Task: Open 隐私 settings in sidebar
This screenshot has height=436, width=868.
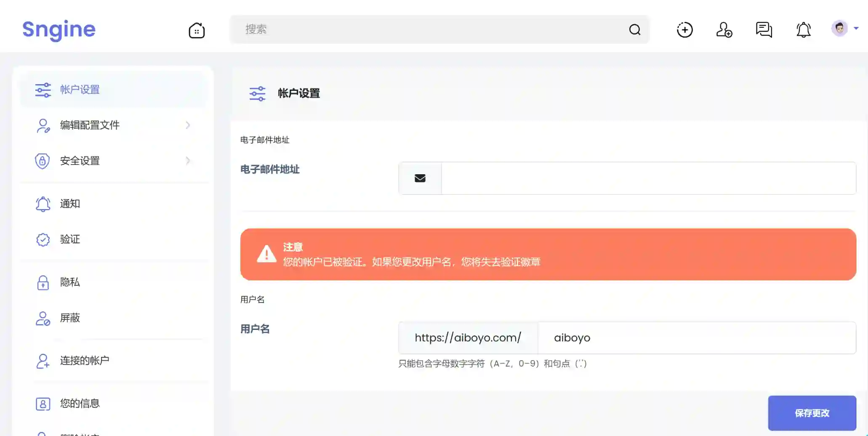Action: (70, 282)
